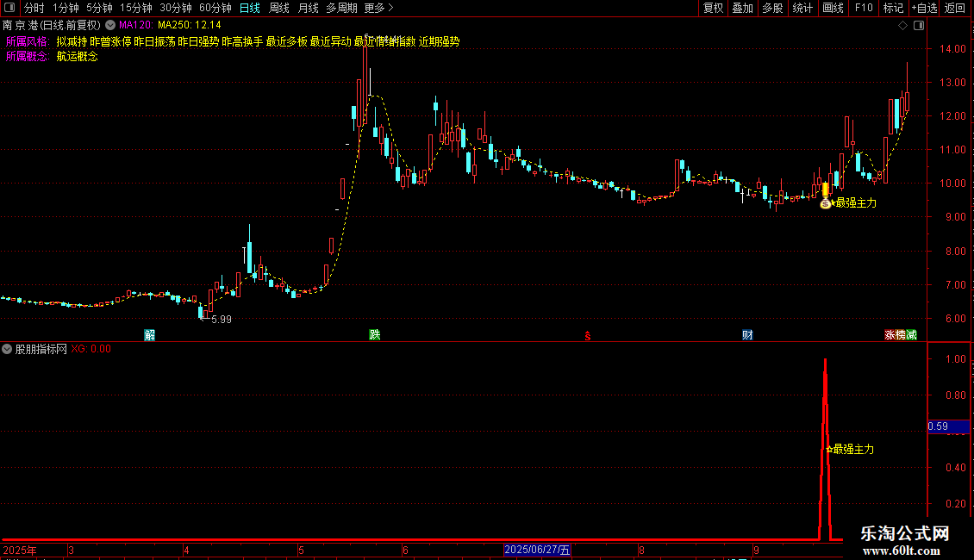
Task: Click month 9 on the time axis
Action: pyautogui.click(x=756, y=551)
